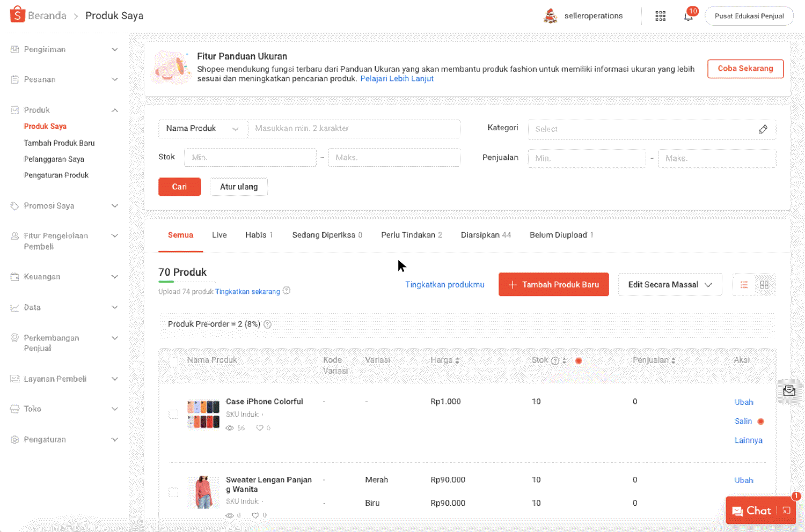
Task: Open the inbox envelope icon on right edge
Action: (788, 391)
